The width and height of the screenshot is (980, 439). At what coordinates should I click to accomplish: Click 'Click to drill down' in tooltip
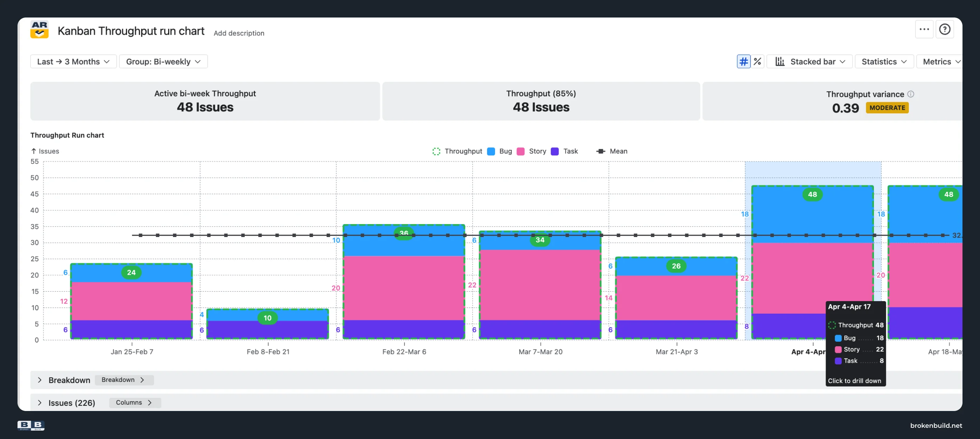[854, 381]
